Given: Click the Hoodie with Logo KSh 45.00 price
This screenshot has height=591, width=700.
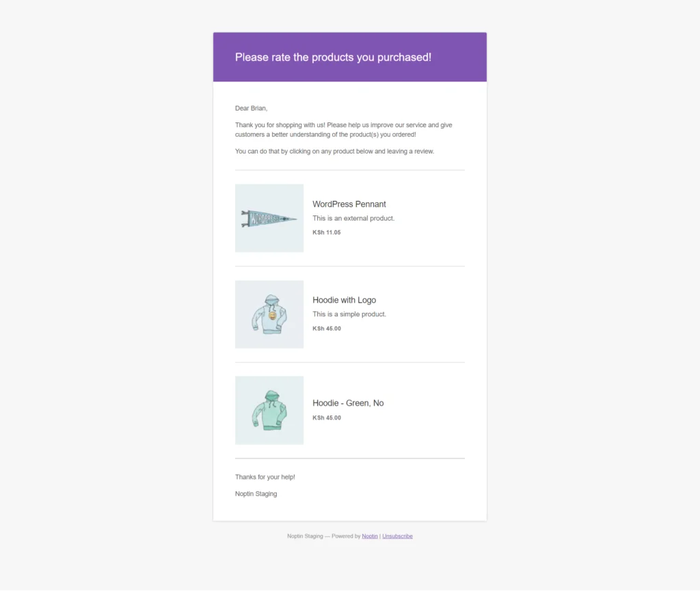Looking at the screenshot, I should pos(327,329).
